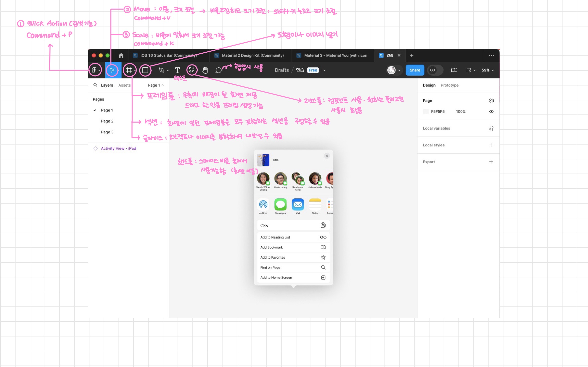The height and width of the screenshot is (367, 588).
Task: Open the Figma main menu icon
Action: (94, 70)
